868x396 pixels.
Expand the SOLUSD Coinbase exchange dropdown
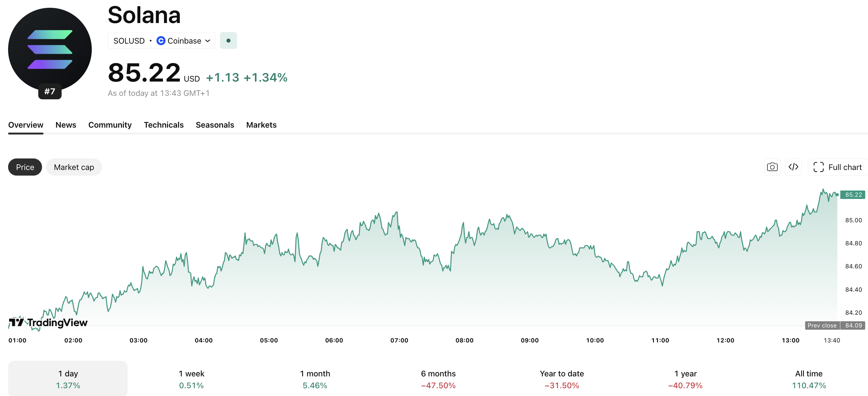pos(162,40)
